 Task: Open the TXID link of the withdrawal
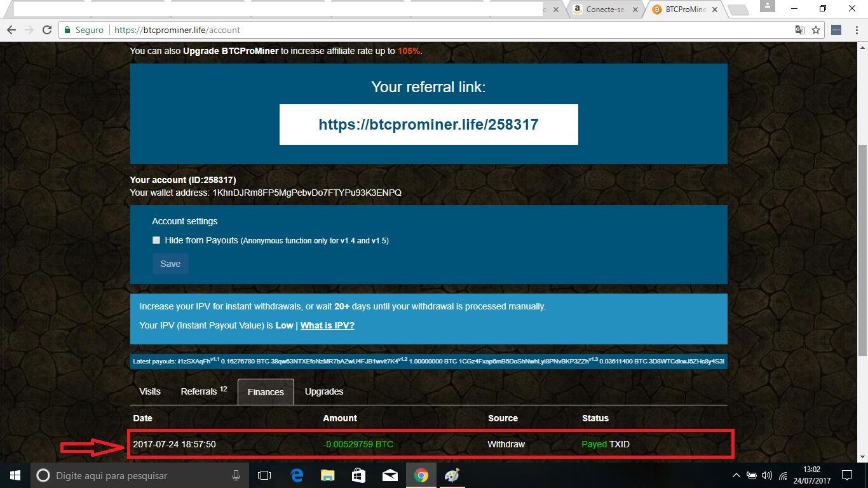point(620,444)
